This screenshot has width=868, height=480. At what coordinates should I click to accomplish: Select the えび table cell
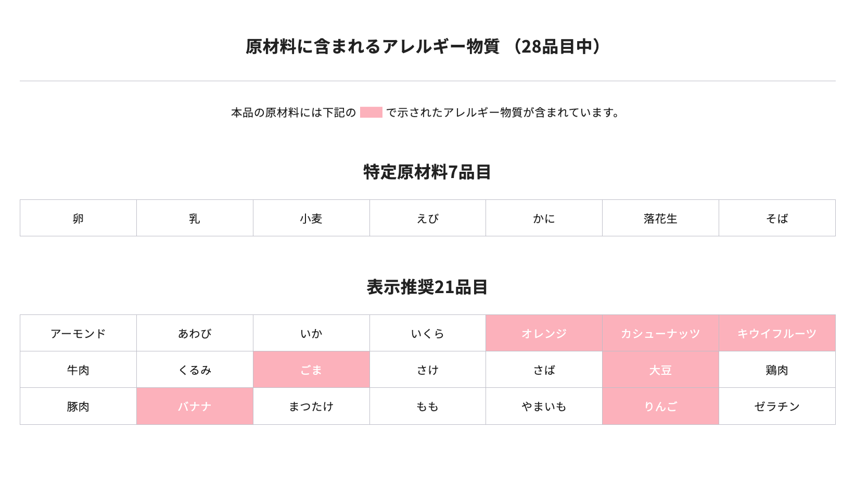pos(428,218)
